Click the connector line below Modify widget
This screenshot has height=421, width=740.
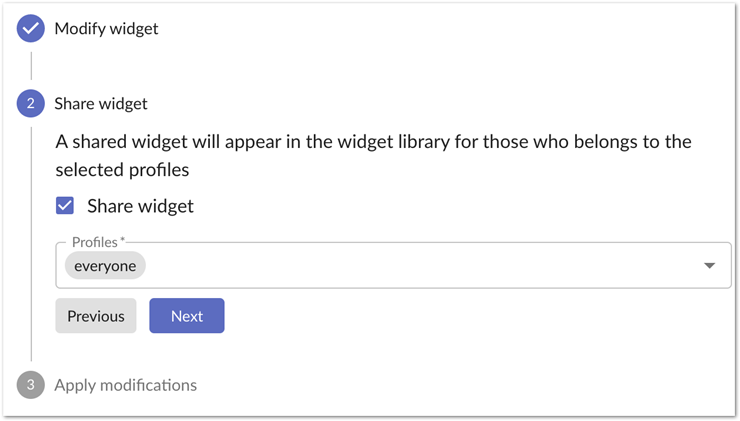click(31, 66)
